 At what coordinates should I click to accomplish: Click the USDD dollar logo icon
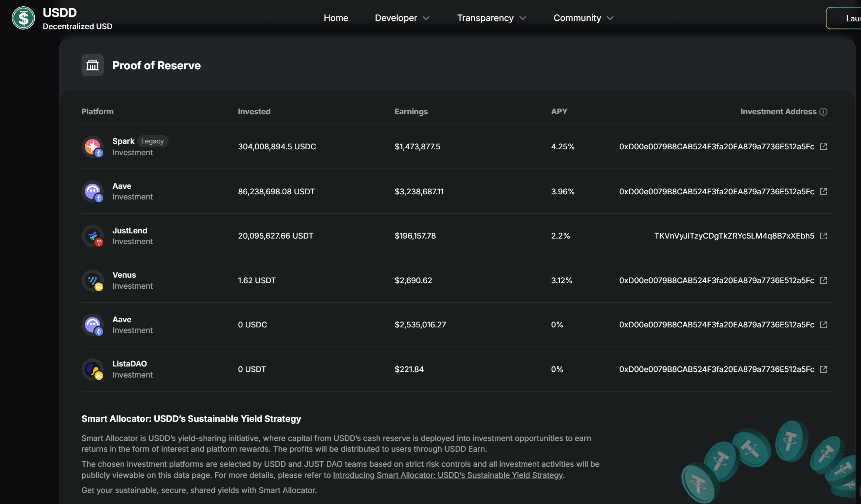23,18
